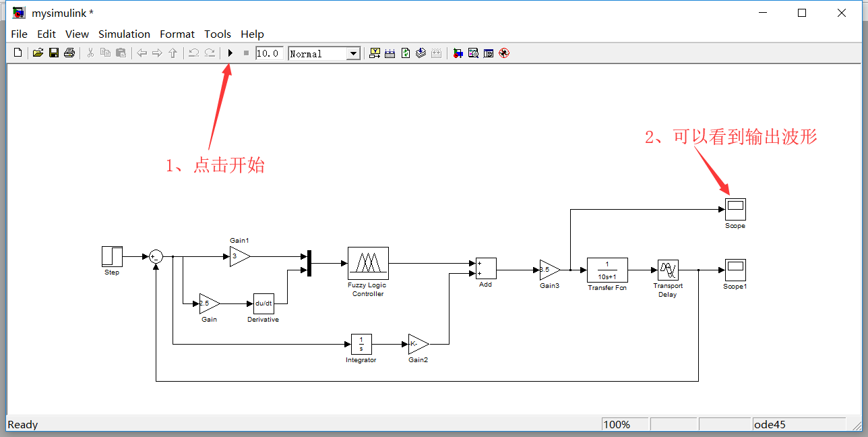Click the simulation stop time field showing 10.0
The image size is (868, 437).
pos(270,53)
